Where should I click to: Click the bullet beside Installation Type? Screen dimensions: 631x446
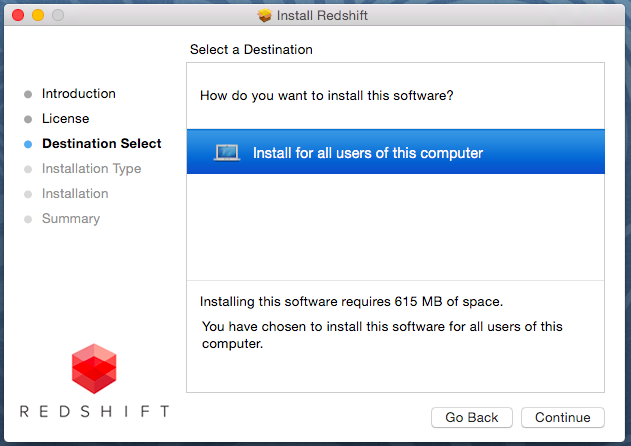(x=28, y=169)
